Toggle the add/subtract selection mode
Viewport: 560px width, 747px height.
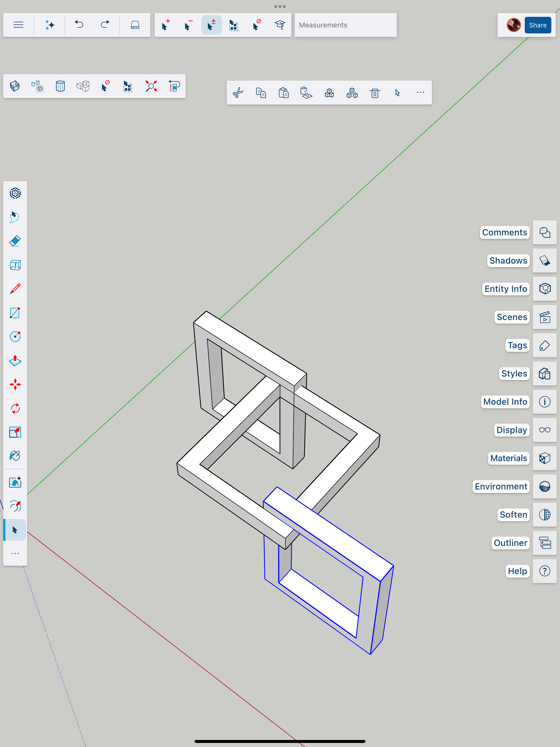click(x=211, y=25)
